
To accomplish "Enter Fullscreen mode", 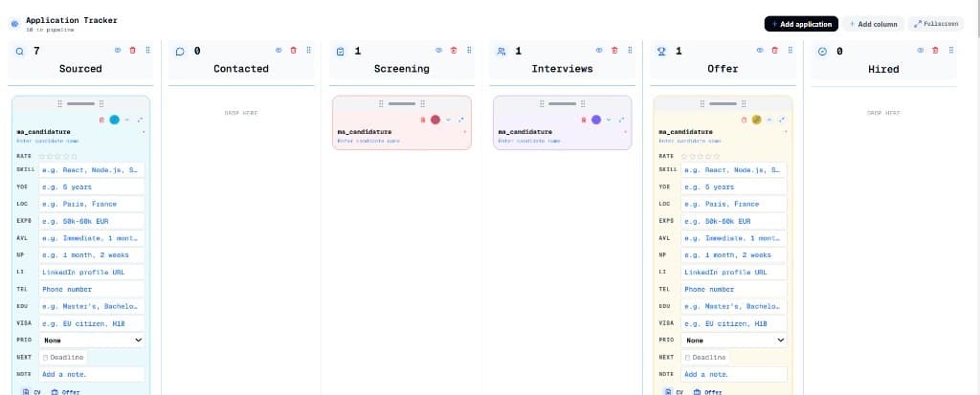I will [x=936, y=24].
